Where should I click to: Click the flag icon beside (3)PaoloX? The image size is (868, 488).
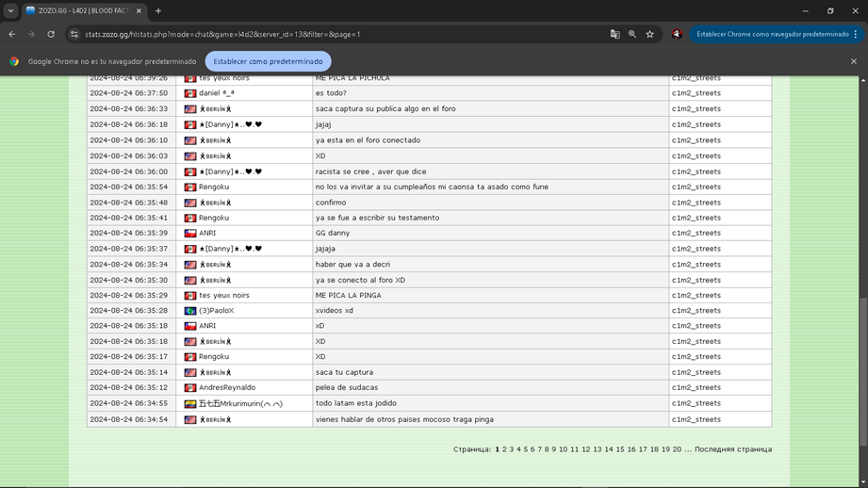coord(190,311)
